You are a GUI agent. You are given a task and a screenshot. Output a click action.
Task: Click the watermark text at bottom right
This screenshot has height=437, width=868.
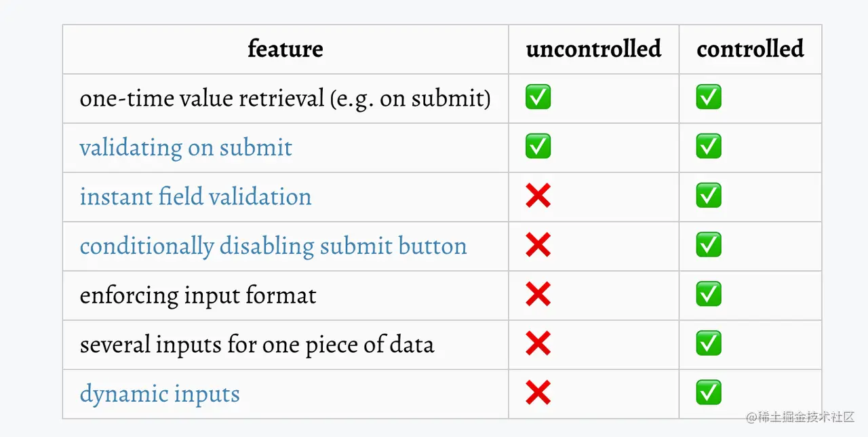(800, 416)
